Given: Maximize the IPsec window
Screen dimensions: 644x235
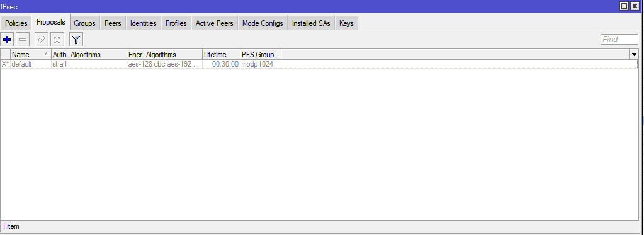Looking at the screenshot, I should [624, 6].
